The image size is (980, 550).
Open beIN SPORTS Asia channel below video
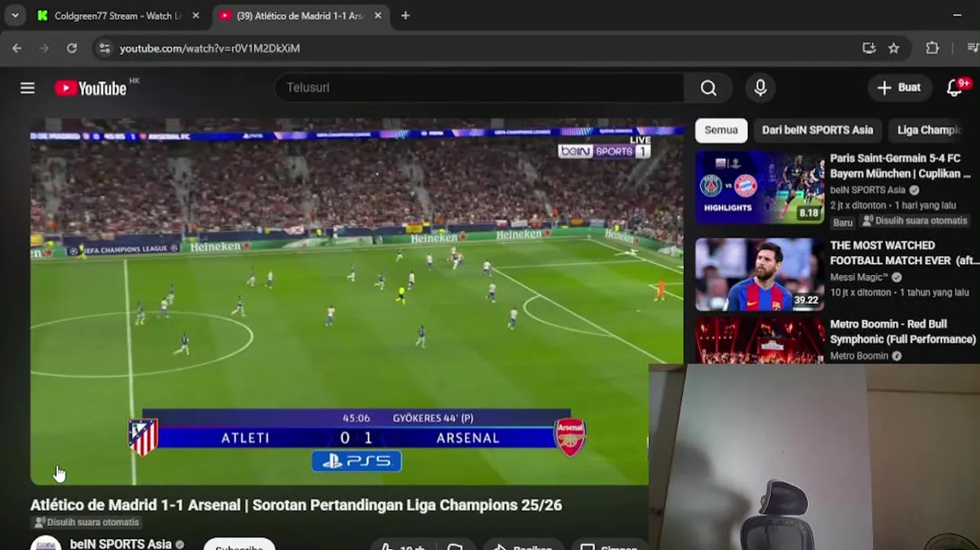[121, 544]
